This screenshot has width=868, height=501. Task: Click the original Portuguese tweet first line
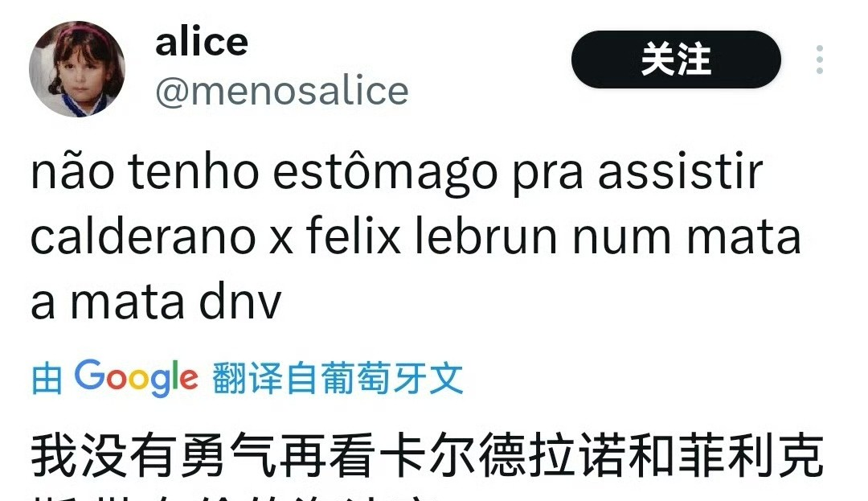click(397, 172)
